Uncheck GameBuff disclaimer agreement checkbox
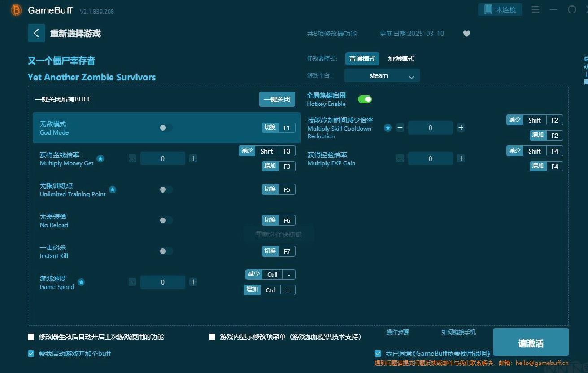588x373 pixels. pyautogui.click(x=378, y=353)
